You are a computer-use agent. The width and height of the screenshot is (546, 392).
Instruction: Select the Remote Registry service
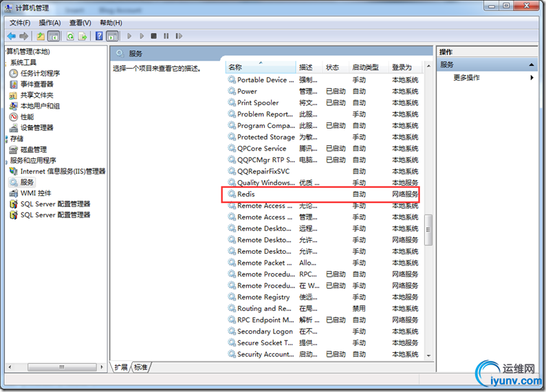(323, 297)
